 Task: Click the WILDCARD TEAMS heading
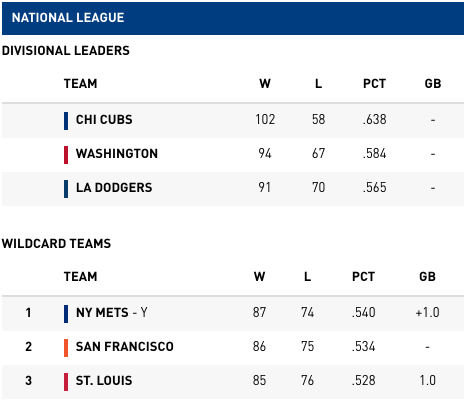pyautogui.click(x=56, y=244)
